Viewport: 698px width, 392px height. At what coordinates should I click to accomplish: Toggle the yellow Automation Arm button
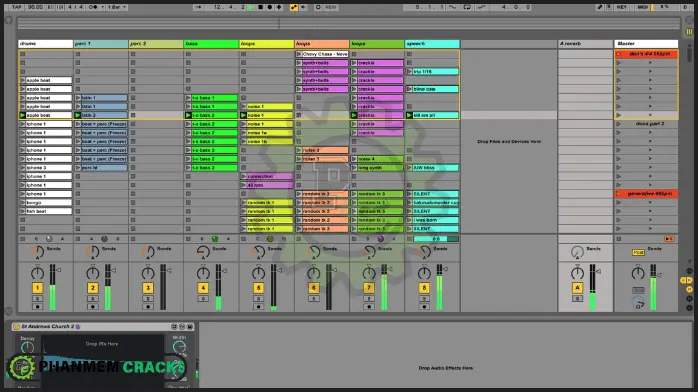(x=294, y=7)
